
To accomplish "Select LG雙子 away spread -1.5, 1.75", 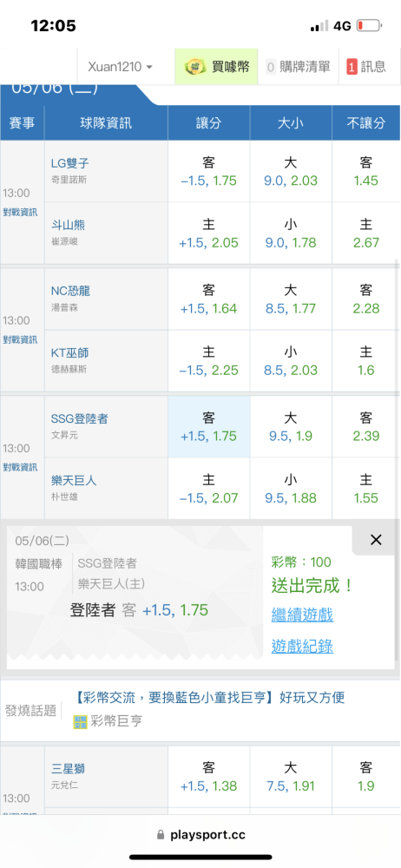I will coord(209,172).
